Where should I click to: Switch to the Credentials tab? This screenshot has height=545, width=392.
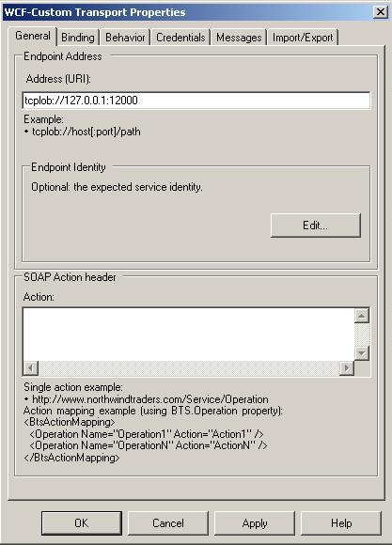pyautogui.click(x=180, y=38)
